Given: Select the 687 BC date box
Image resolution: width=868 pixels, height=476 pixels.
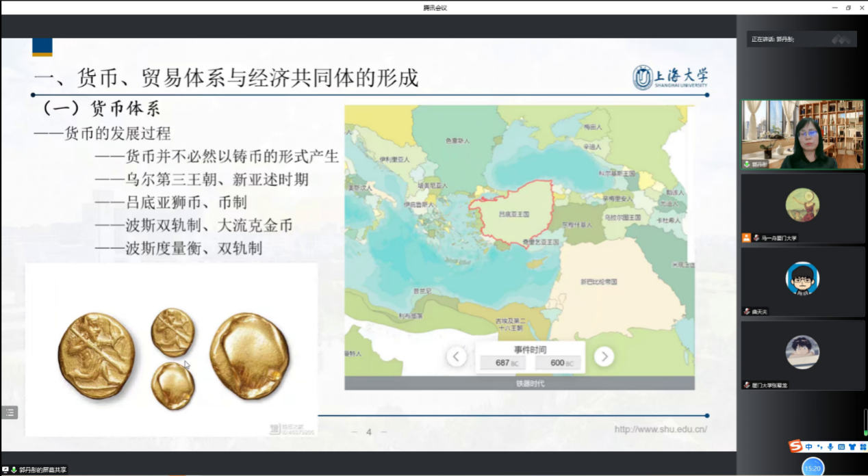Looking at the screenshot, I should [502, 363].
